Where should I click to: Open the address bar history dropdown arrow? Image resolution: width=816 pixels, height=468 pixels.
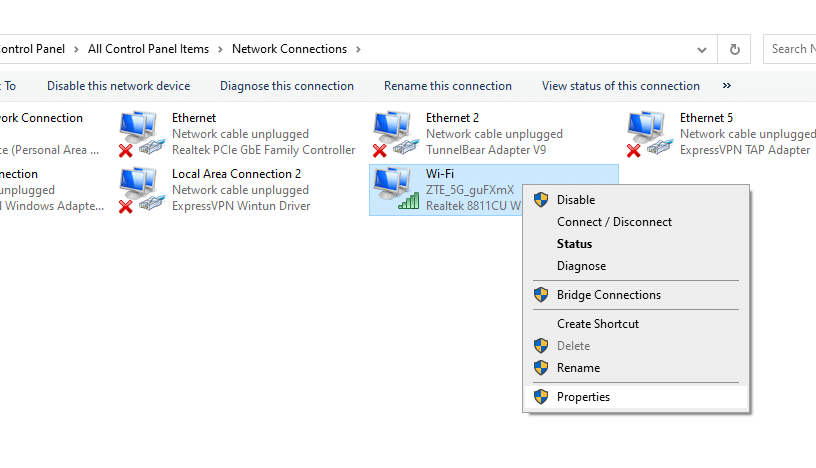click(702, 50)
